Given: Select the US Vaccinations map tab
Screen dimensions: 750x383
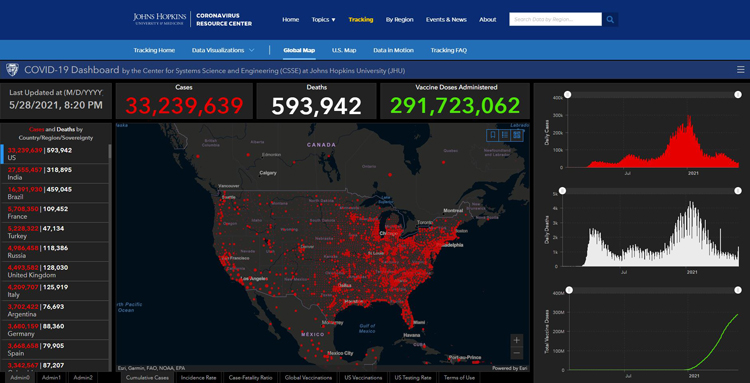Looking at the screenshot, I should 363,378.
